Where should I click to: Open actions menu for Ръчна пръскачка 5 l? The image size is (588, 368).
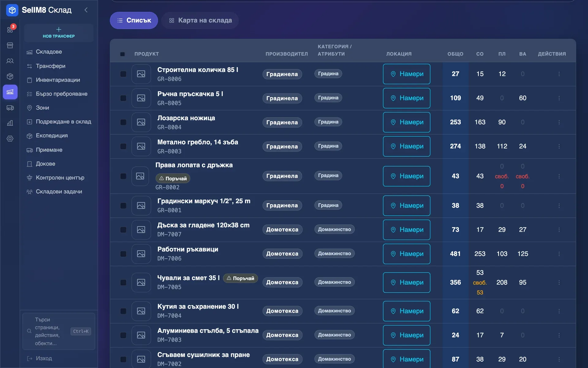559,98
